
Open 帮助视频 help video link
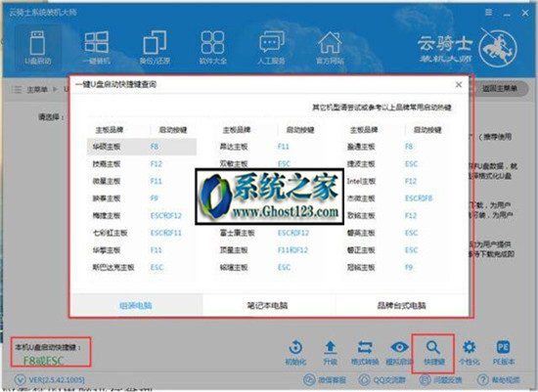(x=499, y=380)
